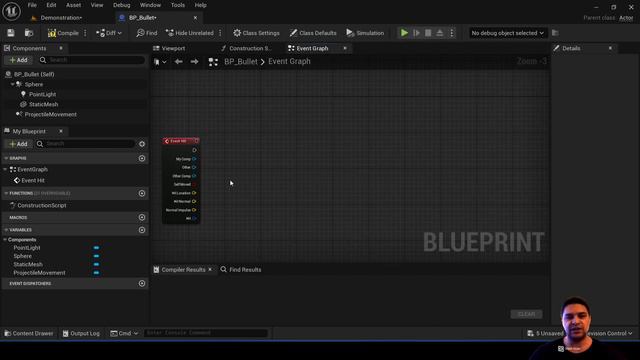The width and height of the screenshot is (640, 360).
Task: Open the graph bookmarks dropdown
Action: coord(160,62)
